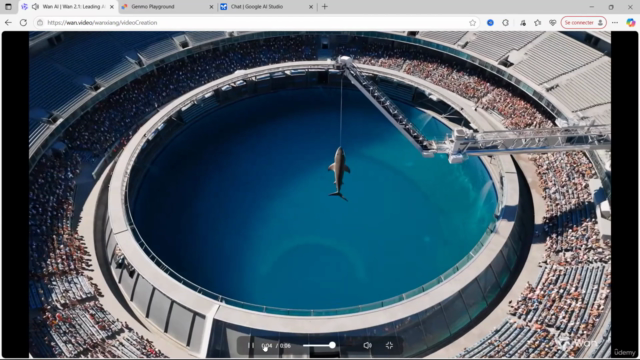Open the tab actions menu icon
This screenshot has width=640, height=360.
8,7
